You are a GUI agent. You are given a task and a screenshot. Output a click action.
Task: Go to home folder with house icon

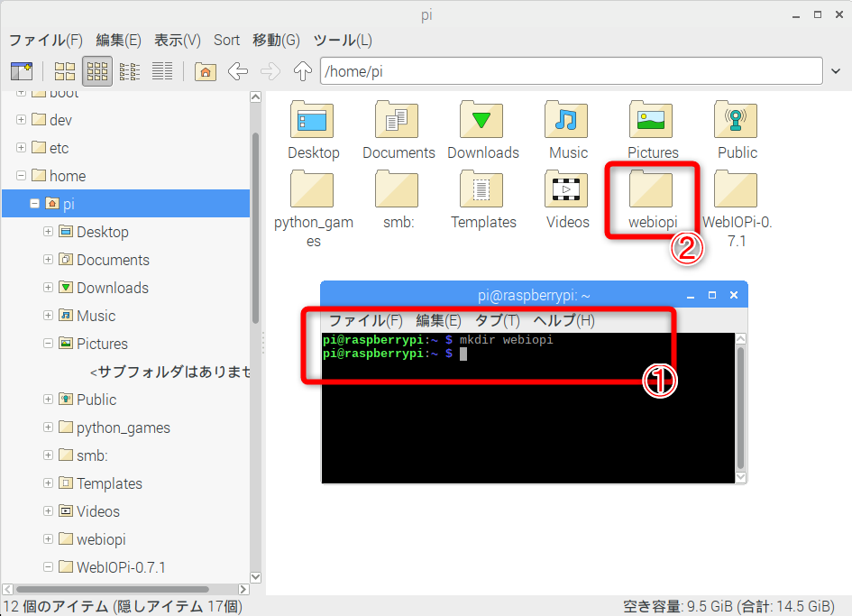(206, 71)
